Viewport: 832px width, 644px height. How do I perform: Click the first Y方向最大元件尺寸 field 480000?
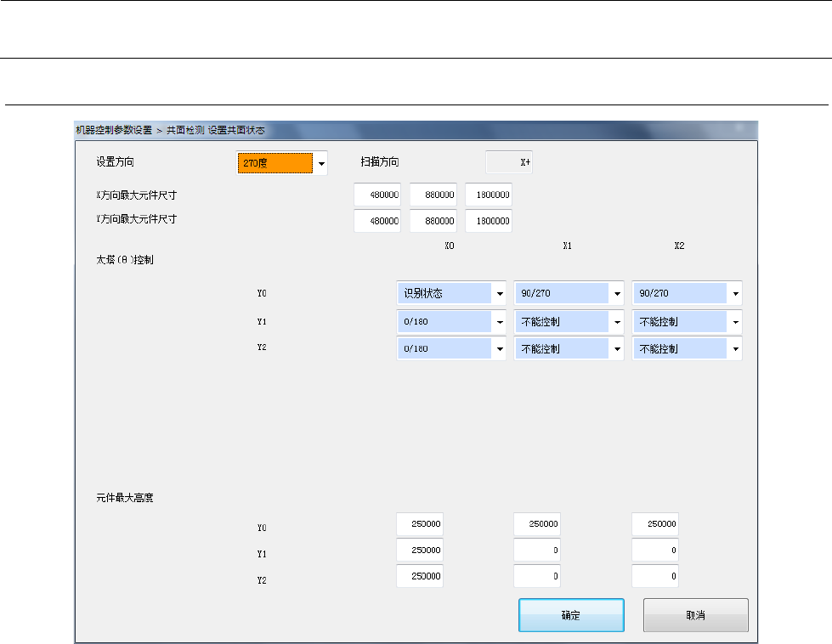click(x=377, y=221)
